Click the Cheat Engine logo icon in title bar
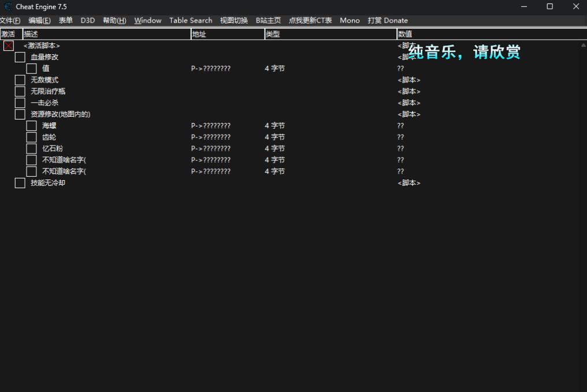This screenshot has height=392, width=587. tap(8, 7)
